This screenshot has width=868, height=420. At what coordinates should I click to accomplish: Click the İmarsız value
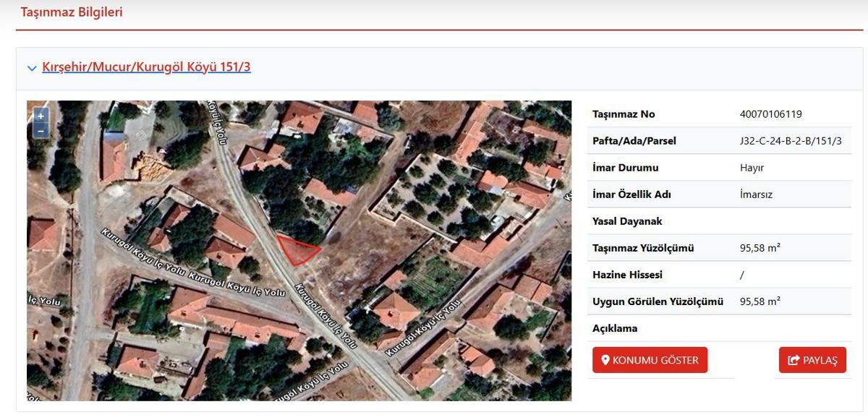point(756,194)
